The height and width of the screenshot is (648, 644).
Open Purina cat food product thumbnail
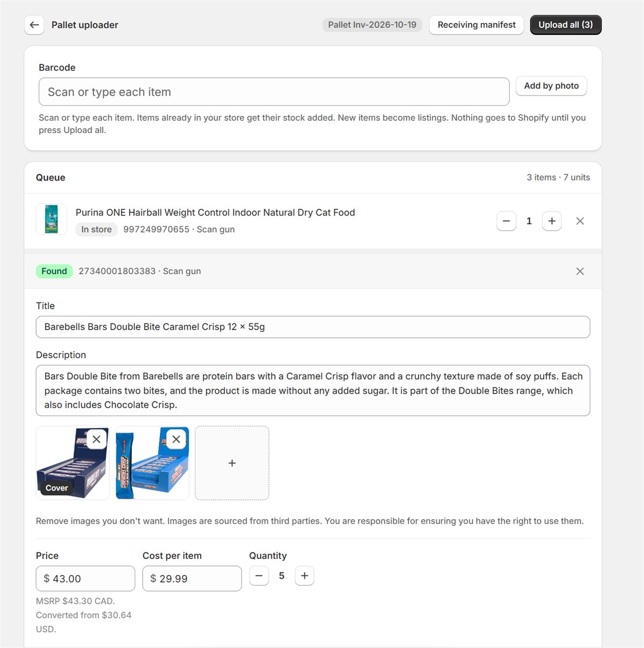(x=52, y=219)
